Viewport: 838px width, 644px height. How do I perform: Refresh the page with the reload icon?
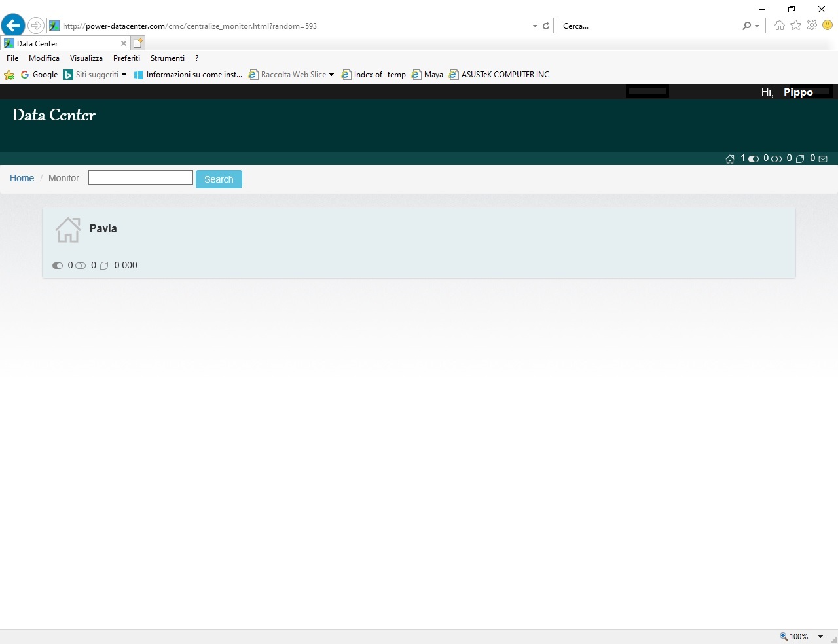click(x=546, y=26)
